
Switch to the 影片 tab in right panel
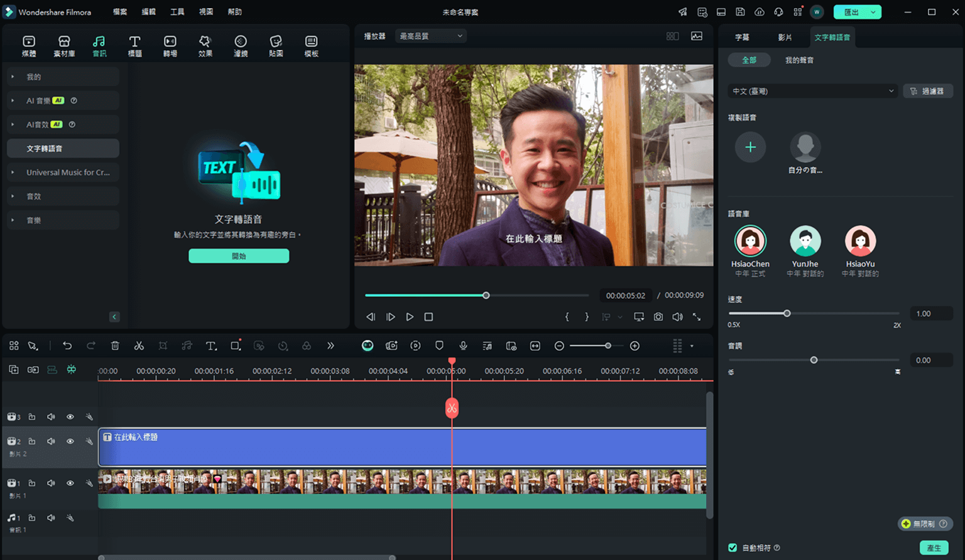[x=785, y=38]
